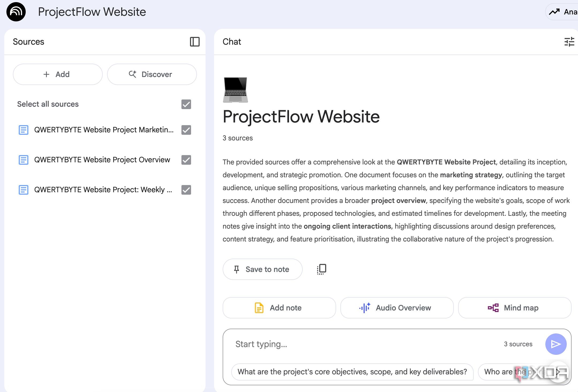
Task: Uncheck the Website Project Overview source
Action: [x=186, y=160]
